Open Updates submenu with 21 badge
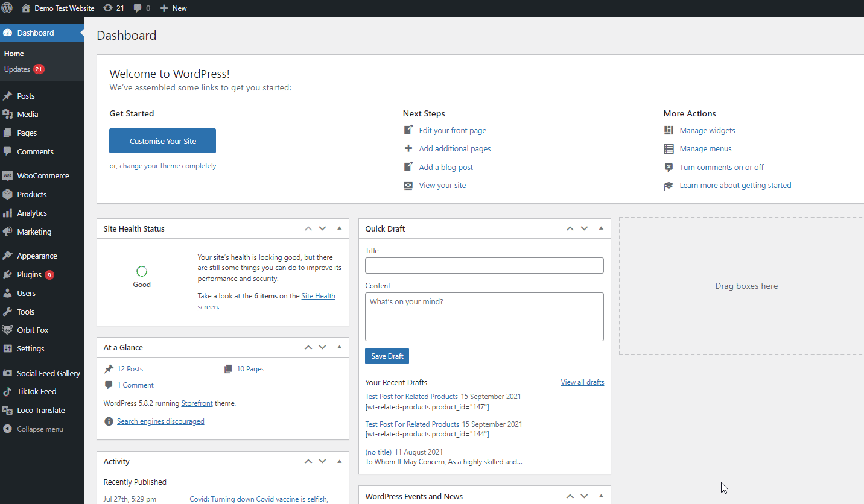Image resolution: width=864 pixels, height=504 pixels. tap(24, 69)
